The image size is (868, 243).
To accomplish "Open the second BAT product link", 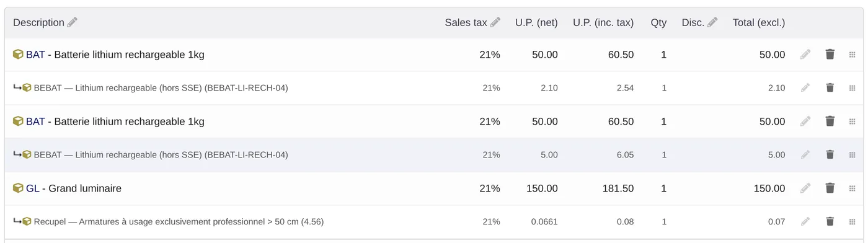I will [x=35, y=122].
